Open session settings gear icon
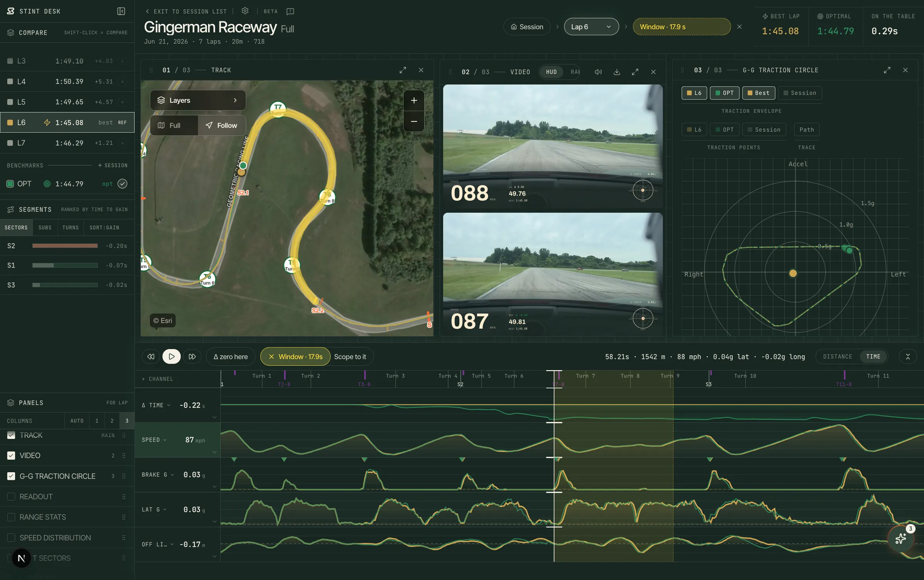Viewport: 924px width, 580px height. tap(245, 11)
